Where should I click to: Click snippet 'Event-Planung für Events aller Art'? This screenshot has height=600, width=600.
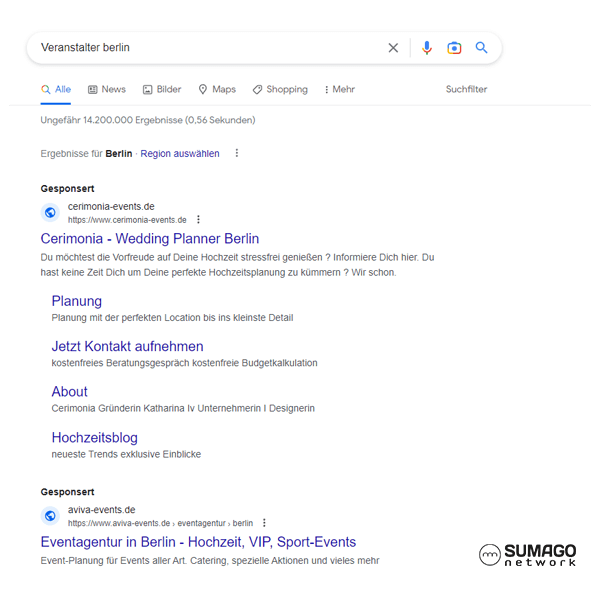pos(210,561)
